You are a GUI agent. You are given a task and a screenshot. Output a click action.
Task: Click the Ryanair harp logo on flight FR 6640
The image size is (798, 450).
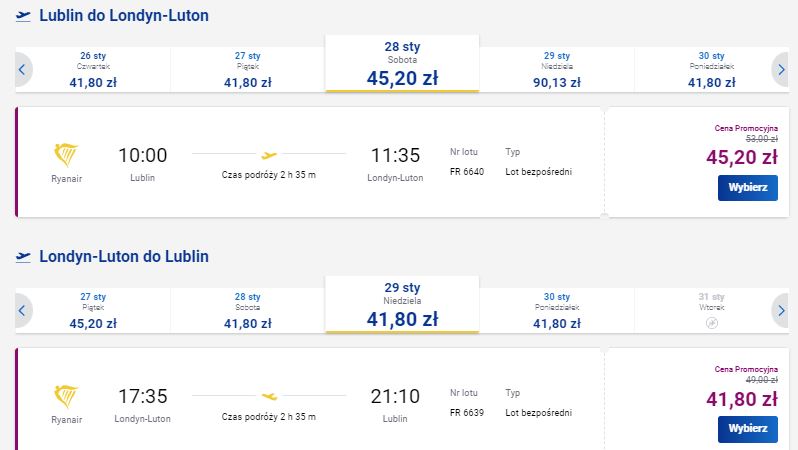[66, 155]
